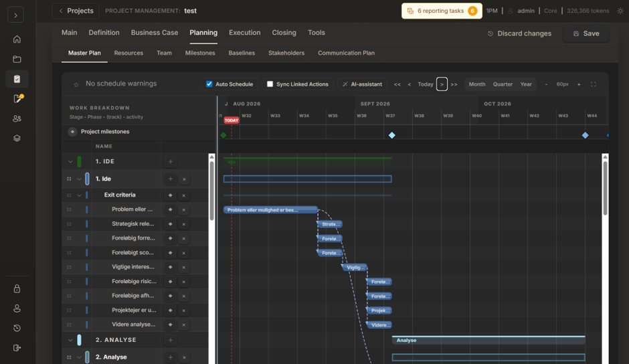Open the Milestones sub-tab
The height and width of the screenshot is (364, 629).
(200, 53)
